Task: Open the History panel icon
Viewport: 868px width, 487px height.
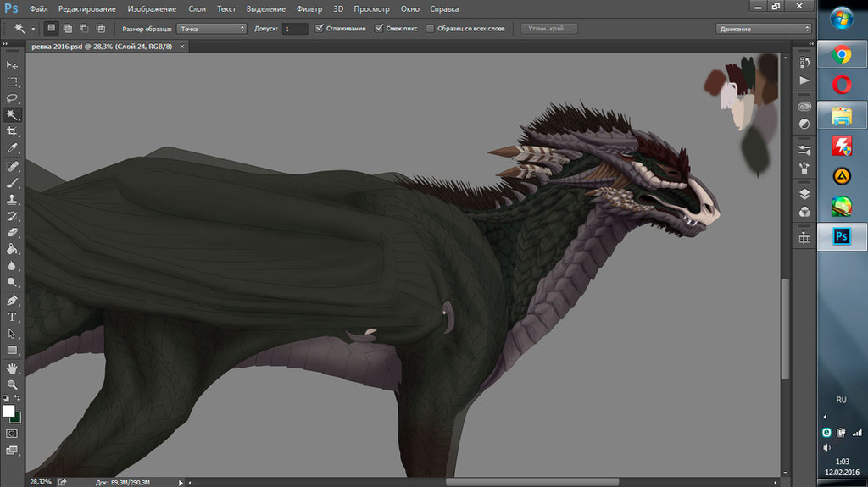Action: [804, 63]
